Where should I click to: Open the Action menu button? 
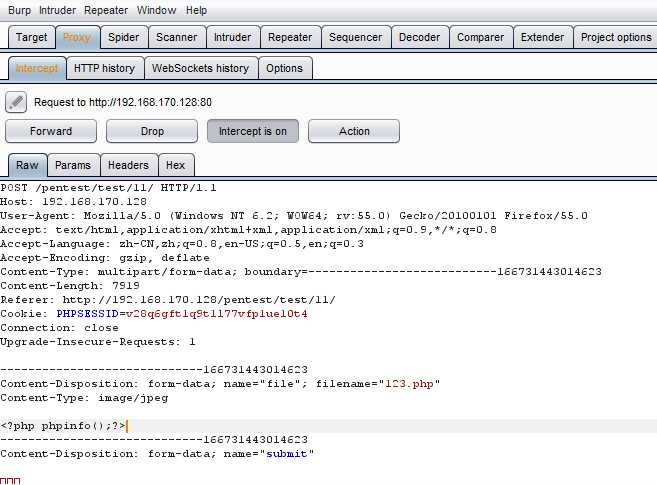[x=354, y=131]
